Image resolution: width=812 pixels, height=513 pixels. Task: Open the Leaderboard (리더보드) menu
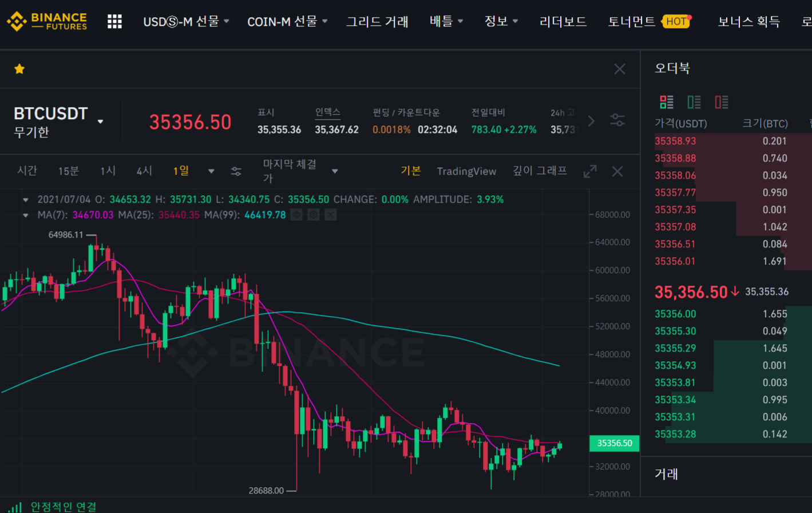click(x=563, y=22)
